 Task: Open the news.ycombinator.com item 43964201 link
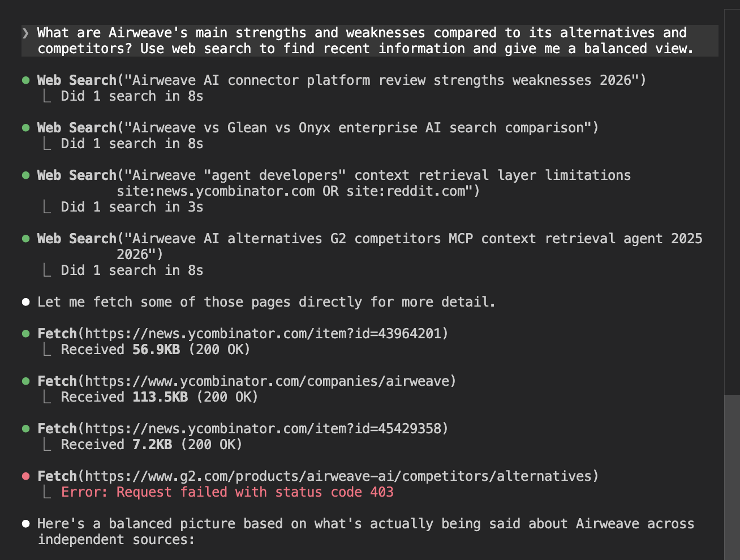(x=266, y=334)
